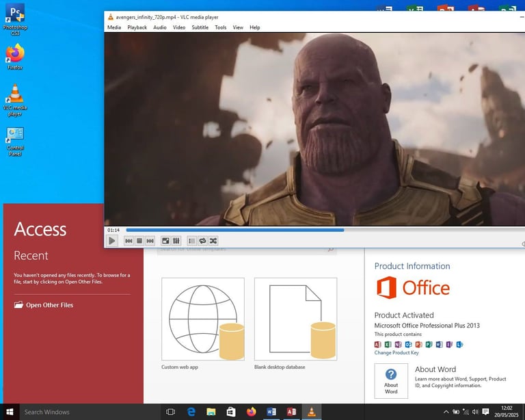525x420 pixels.
Task: Open the Microsoft Store taskbar icon
Action: pyautogui.click(x=231, y=412)
